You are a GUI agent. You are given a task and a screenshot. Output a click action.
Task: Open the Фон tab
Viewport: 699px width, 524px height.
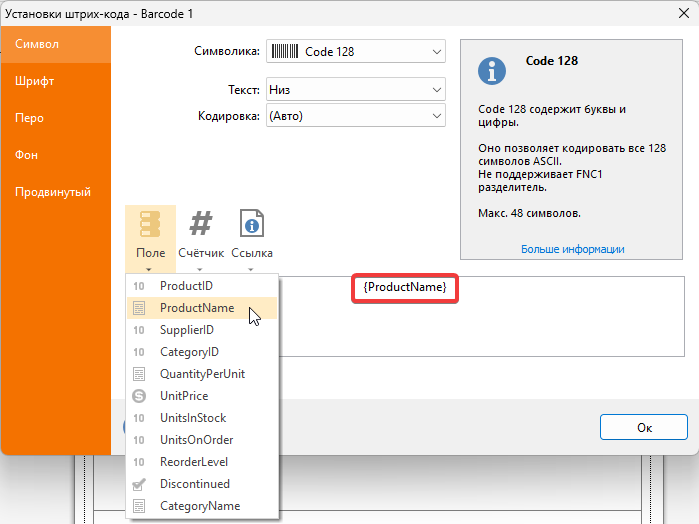[27, 155]
